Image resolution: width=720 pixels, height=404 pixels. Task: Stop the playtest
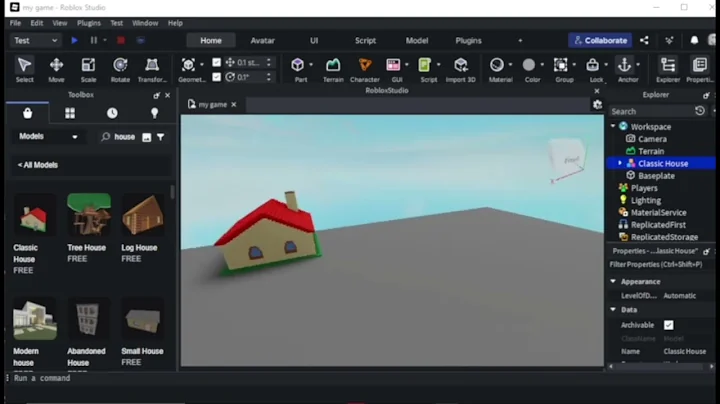pos(121,40)
